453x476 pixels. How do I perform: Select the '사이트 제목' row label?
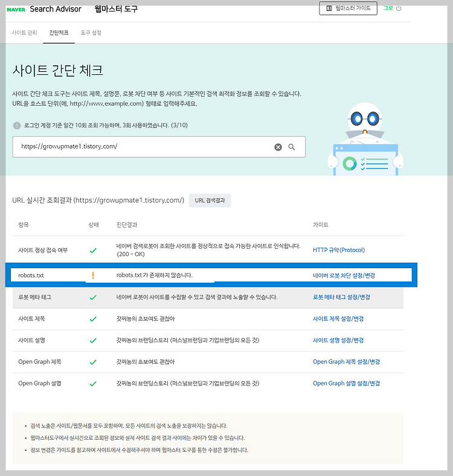[x=31, y=318]
